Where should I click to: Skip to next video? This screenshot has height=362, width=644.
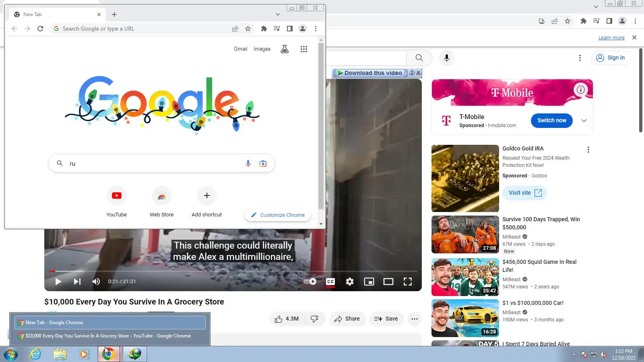(77, 282)
